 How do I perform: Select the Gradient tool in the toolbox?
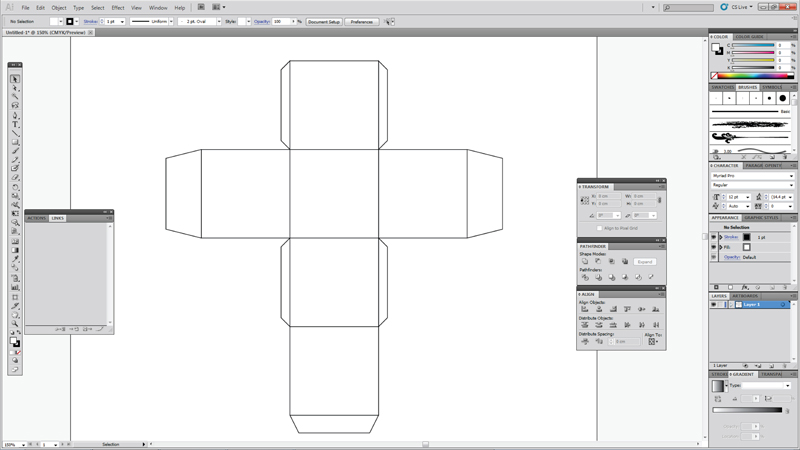(x=15, y=250)
